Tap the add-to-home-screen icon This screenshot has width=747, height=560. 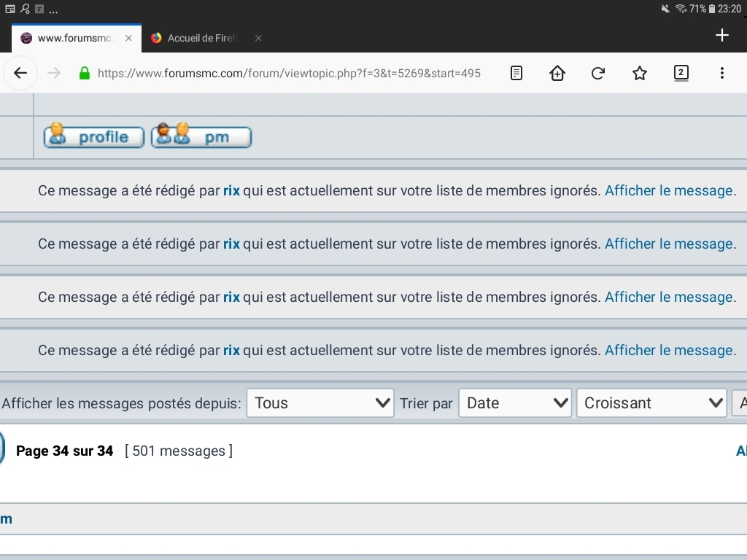(x=557, y=73)
